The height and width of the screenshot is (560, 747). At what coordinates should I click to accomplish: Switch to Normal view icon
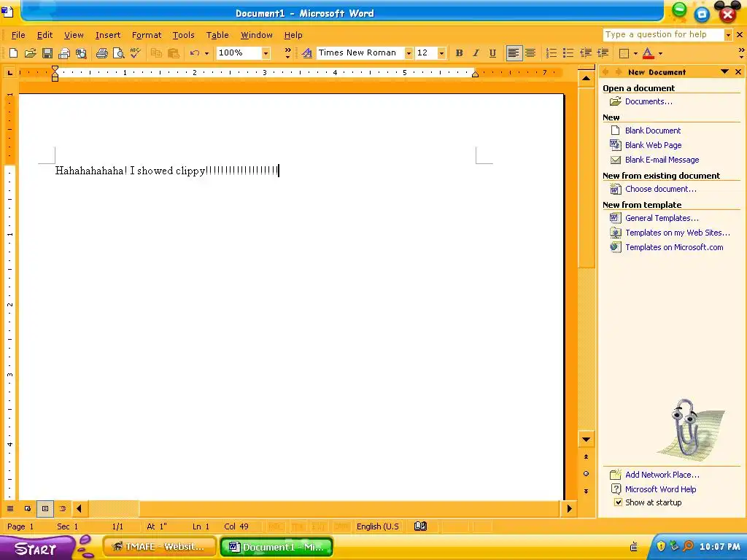(10, 508)
